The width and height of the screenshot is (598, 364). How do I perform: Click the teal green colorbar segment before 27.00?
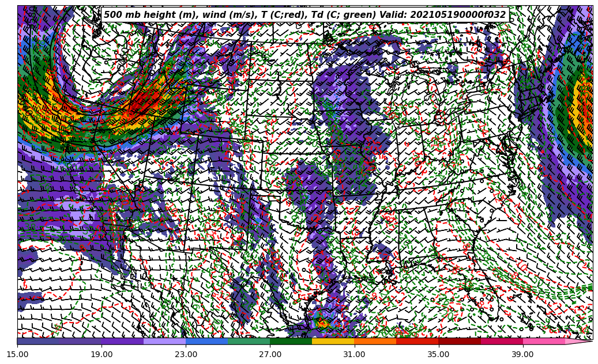coord(249,341)
